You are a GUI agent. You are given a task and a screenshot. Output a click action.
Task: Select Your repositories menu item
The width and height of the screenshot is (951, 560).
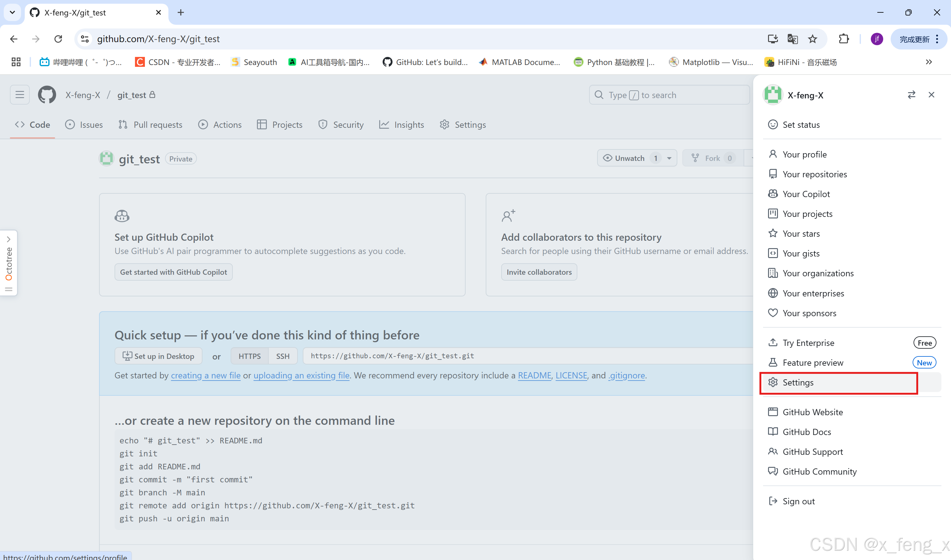point(814,174)
